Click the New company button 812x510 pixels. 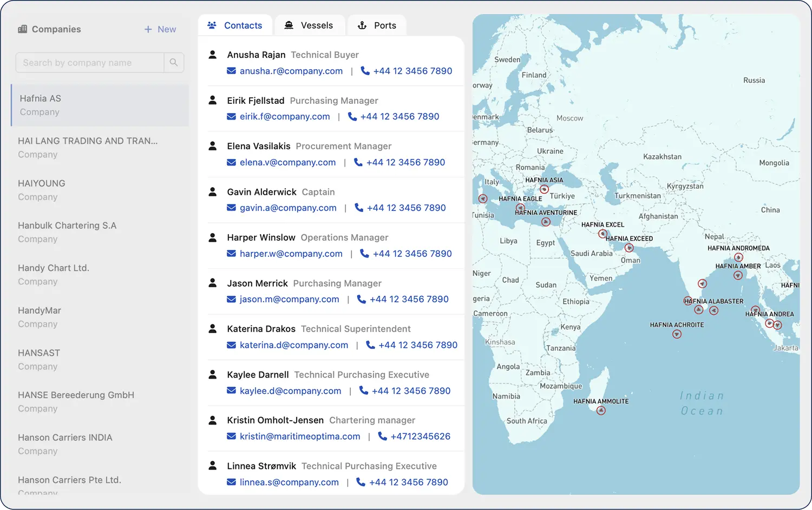(x=160, y=29)
